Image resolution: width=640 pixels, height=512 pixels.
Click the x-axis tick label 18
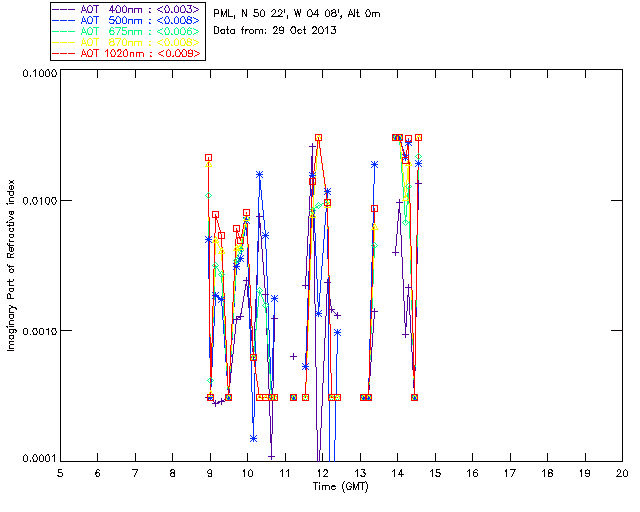point(548,473)
